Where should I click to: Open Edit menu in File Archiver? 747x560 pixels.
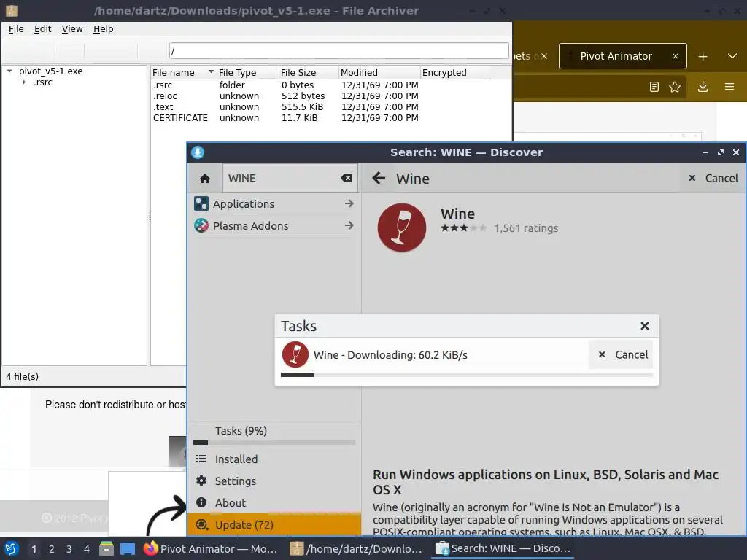click(42, 29)
